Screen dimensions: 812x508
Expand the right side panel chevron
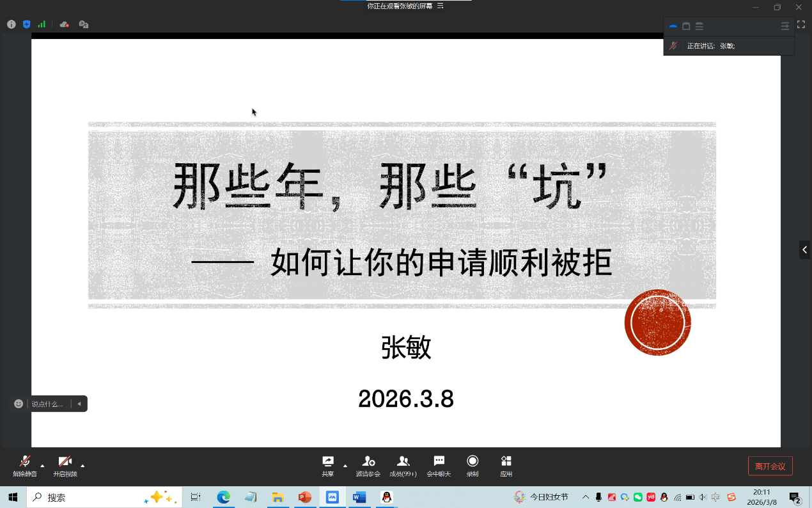[804, 250]
